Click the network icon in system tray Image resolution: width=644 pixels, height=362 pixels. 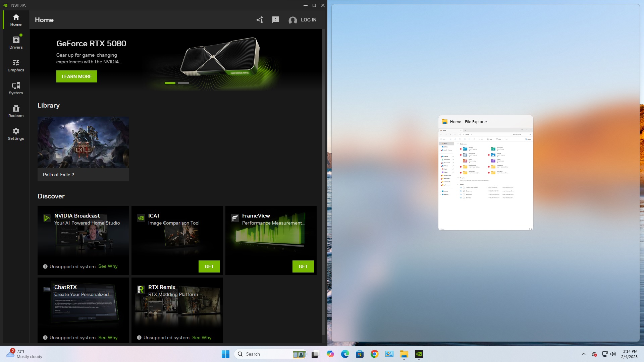tap(605, 354)
